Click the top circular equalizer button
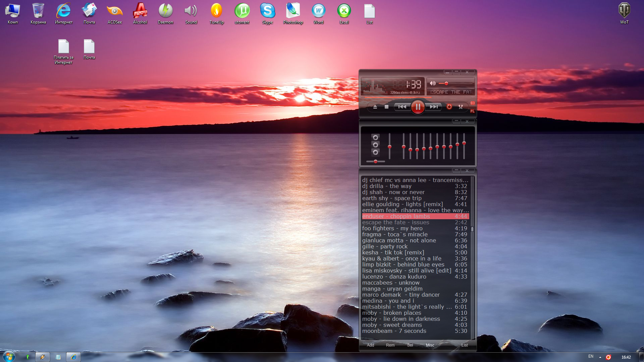644x362 pixels. 375,138
